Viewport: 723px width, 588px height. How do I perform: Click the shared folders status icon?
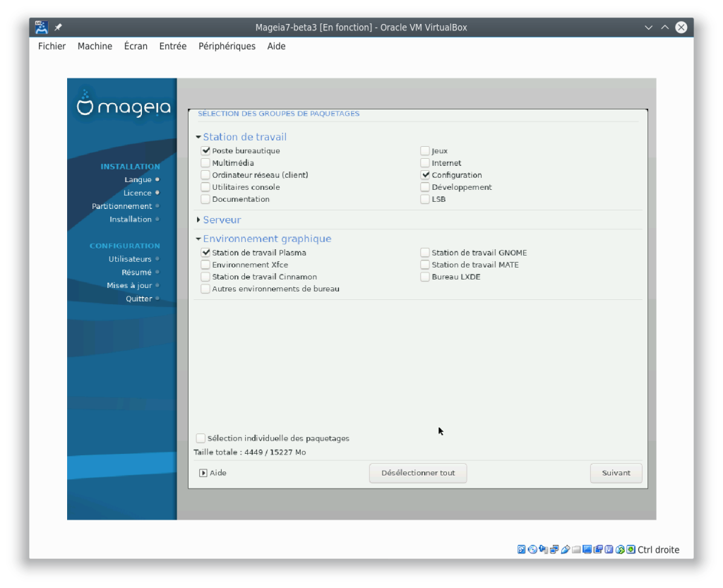point(576,549)
